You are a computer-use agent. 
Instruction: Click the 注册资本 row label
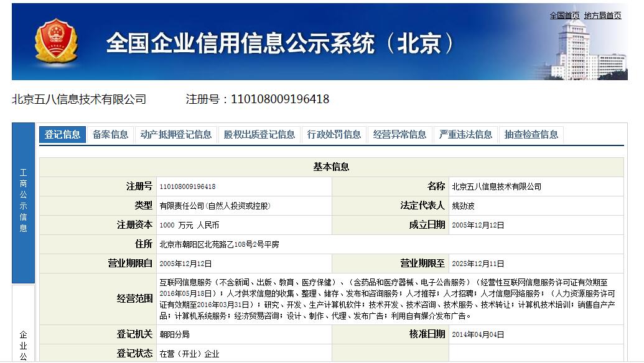[x=135, y=225]
